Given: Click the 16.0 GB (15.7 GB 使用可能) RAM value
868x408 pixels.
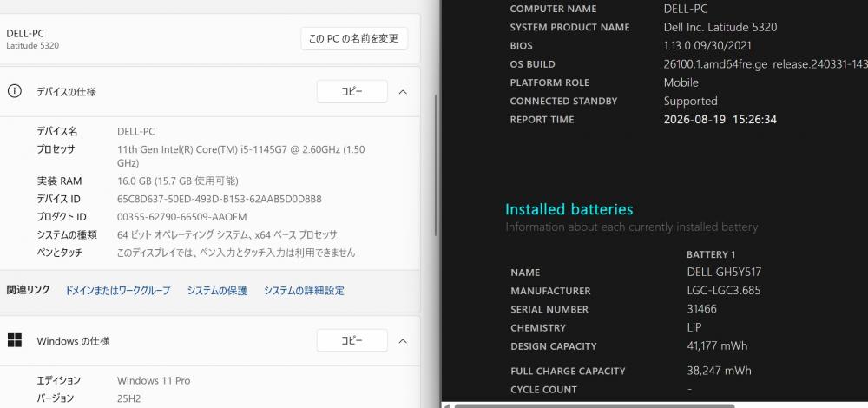Looking at the screenshot, I should pyautogui.click(x=178, y=181).
